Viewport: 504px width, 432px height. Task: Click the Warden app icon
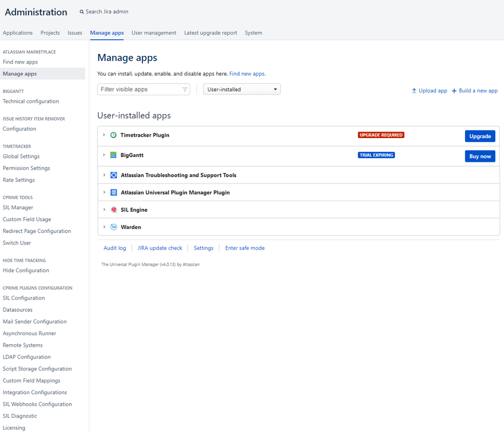click(x=114, y=227)
